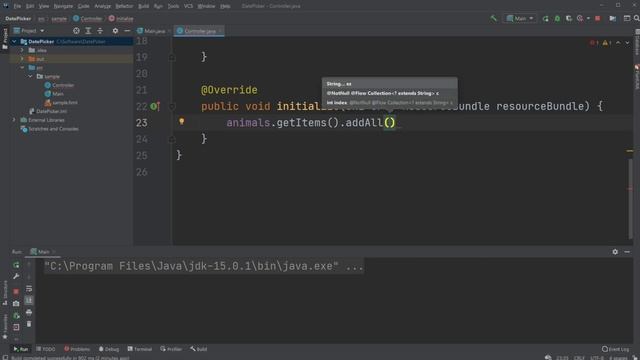Expand the .idea folder node
The height and width of the screenshot is (360, 640).
22,50
